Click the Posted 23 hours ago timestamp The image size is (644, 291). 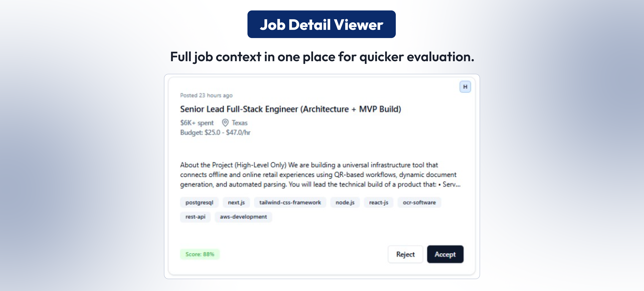click(206, 95)
